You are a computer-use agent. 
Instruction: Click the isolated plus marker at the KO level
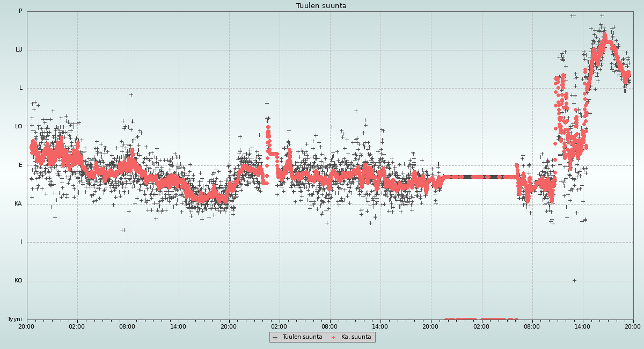(574, 280)
